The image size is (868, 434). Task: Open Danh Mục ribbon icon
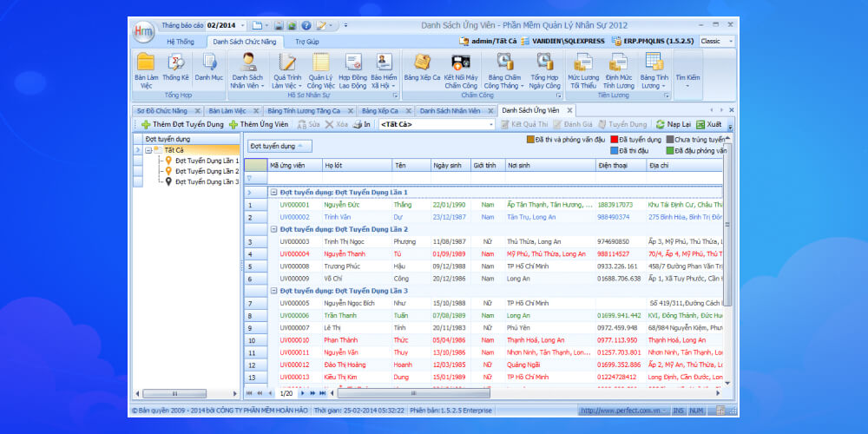point(209,68)
